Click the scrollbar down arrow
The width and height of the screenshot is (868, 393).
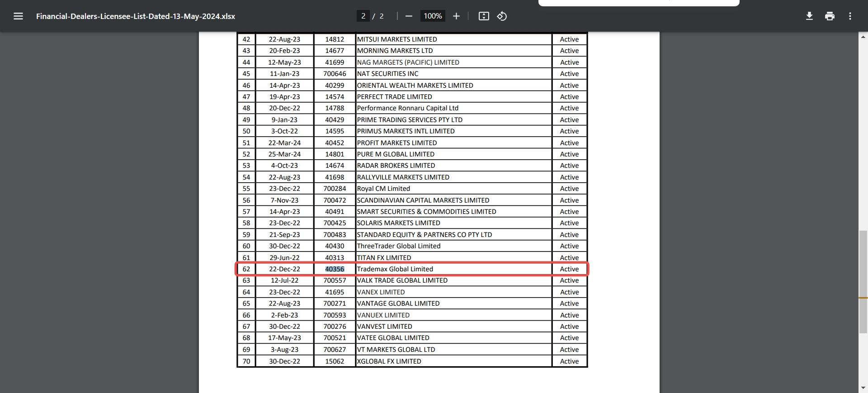pos(863,388)
